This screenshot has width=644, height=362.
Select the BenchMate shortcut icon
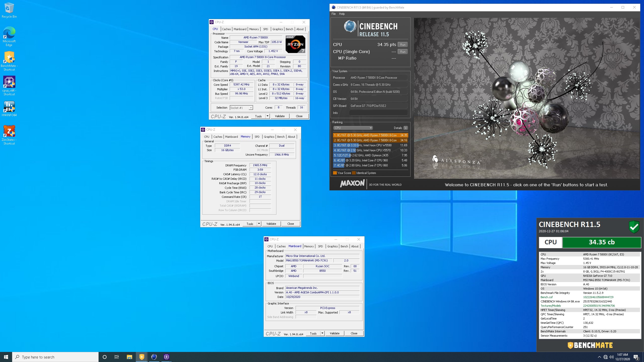click(9, 61)
